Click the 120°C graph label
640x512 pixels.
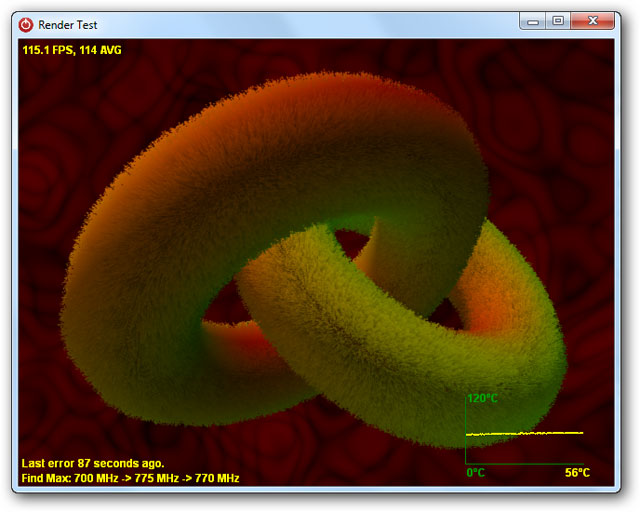click(x=482, y=398)
